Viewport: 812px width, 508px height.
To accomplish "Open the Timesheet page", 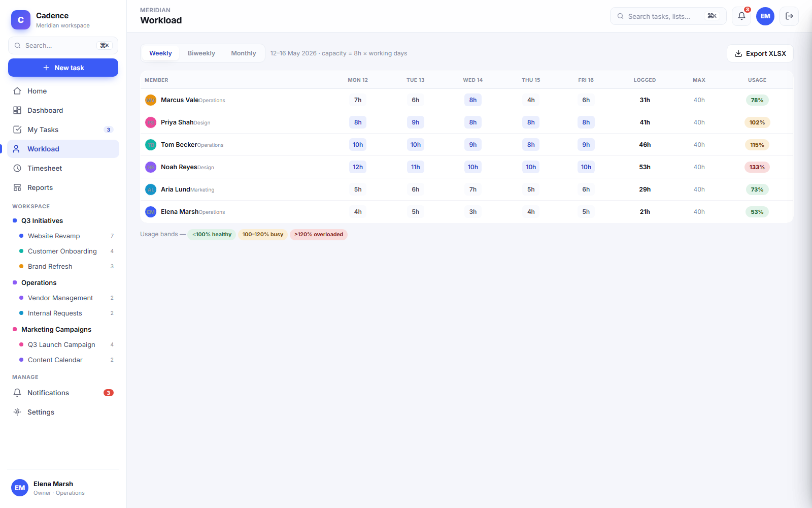I will [63, 168].
